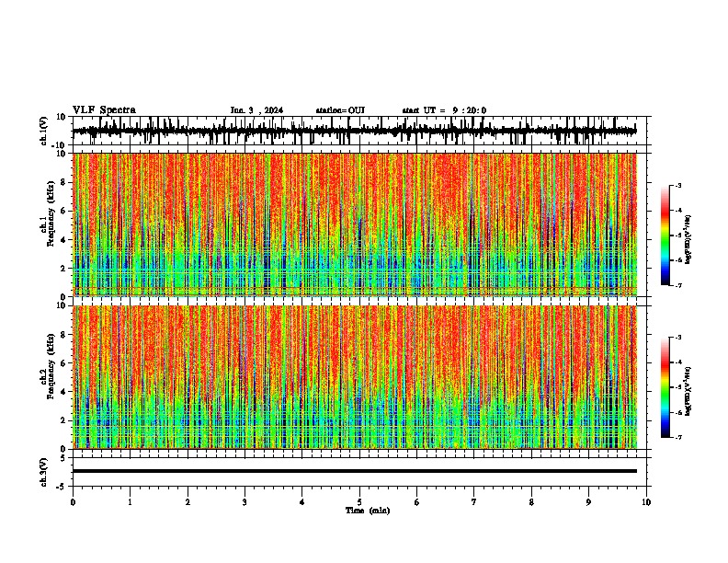
Task: Click the ch.2 color bar PSD units label
Action: click(x=688, y=392)
